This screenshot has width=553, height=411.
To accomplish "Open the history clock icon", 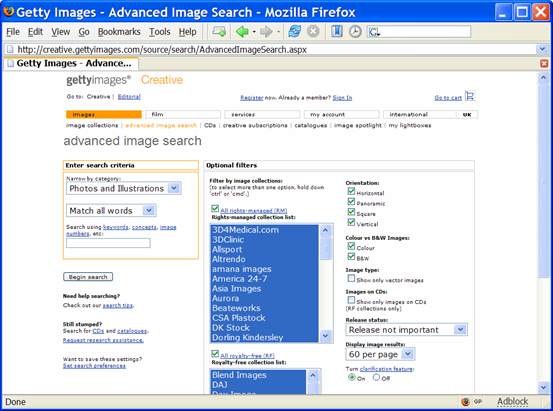I will click(x=355, y=32).
